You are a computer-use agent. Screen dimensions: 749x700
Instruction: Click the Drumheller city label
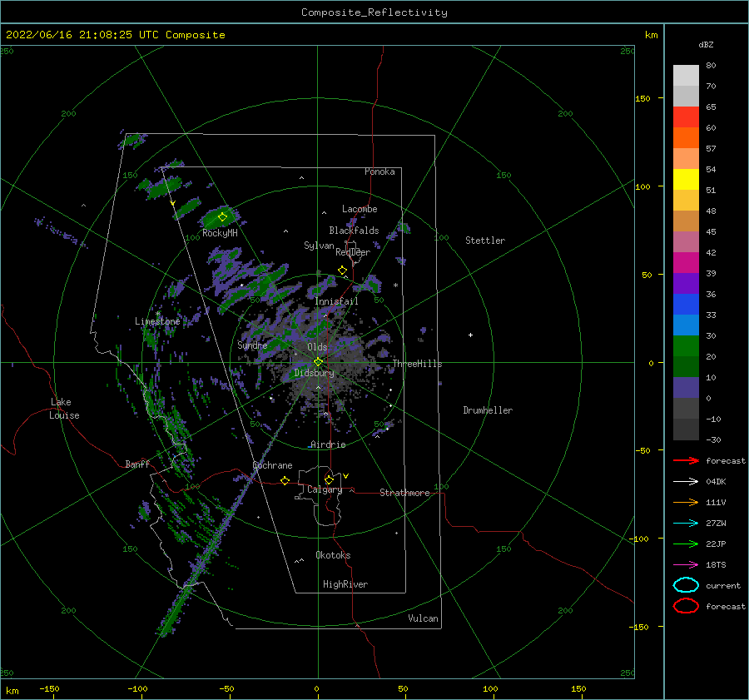click(488, 410)
